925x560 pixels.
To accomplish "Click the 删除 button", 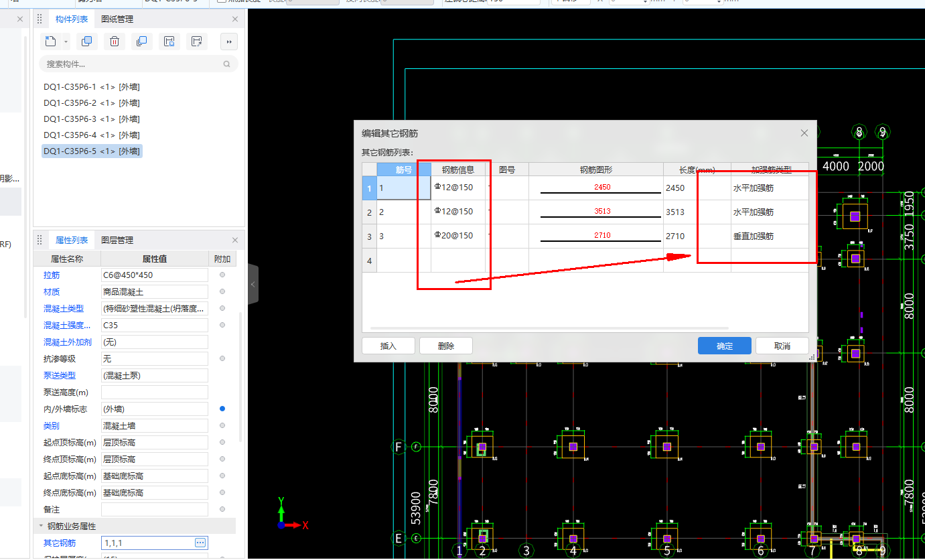I will pyautogui.click(x=446, y=346).
